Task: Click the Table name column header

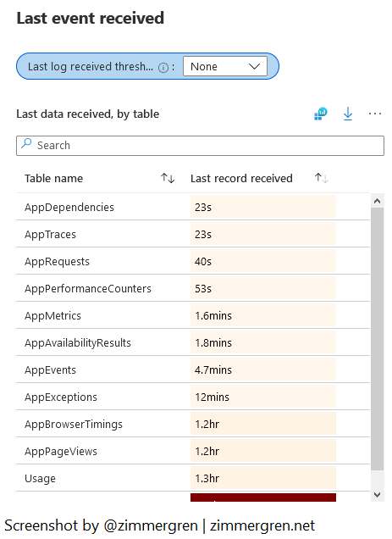Action: click(53, 179)
